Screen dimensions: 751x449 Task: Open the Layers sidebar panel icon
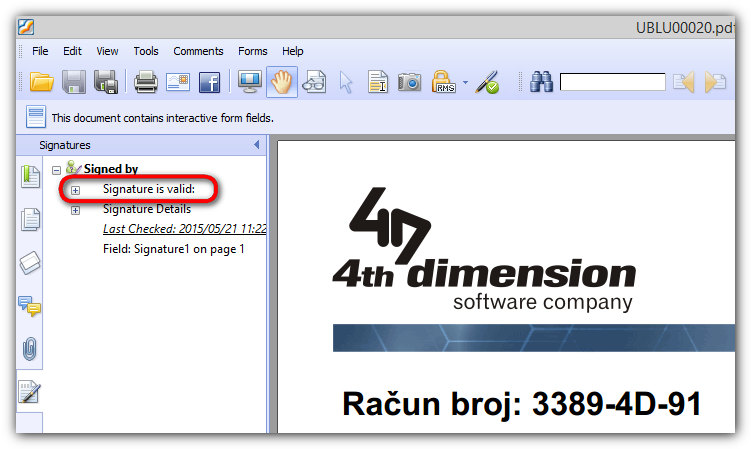point(30,263)
